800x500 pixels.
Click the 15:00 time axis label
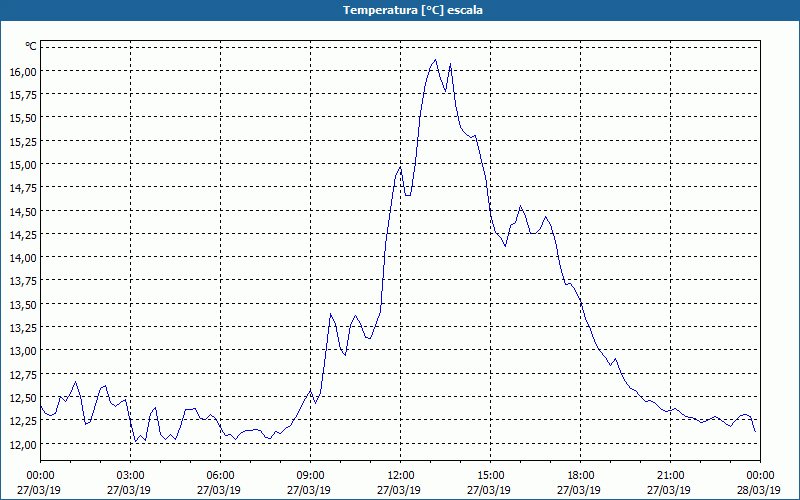coord(490,476)
